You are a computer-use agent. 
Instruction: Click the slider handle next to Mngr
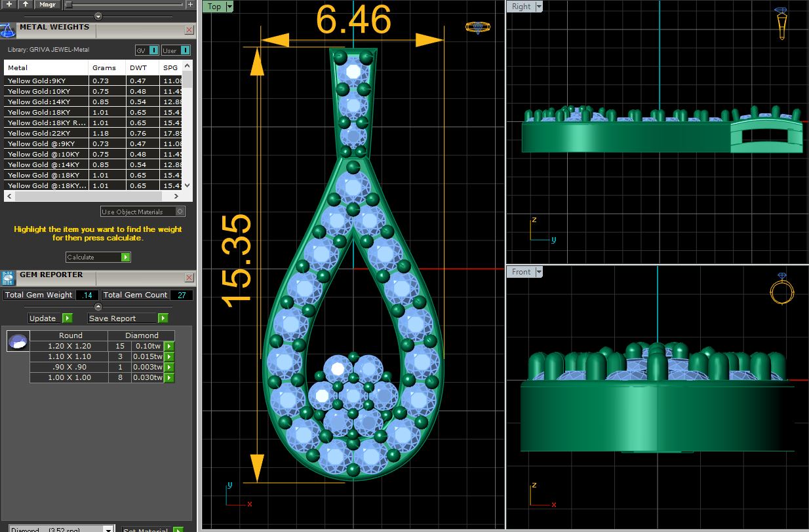click(69, 5)
